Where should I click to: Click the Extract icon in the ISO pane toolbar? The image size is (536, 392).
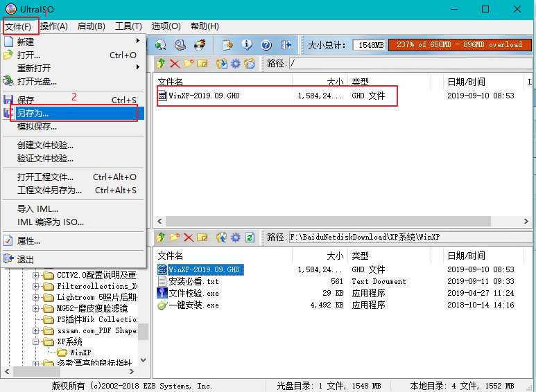[221, 63]
